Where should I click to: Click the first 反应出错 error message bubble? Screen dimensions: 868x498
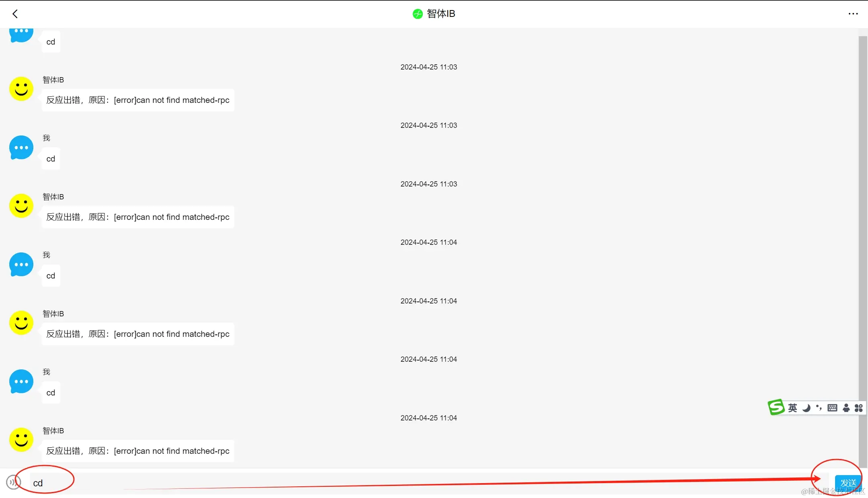[138, 100]
